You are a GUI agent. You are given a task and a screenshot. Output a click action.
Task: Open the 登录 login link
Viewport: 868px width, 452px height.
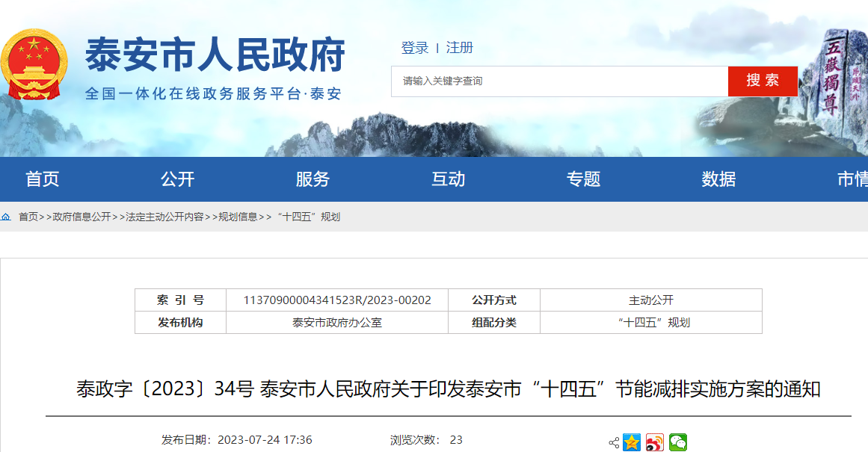(415, 48)
